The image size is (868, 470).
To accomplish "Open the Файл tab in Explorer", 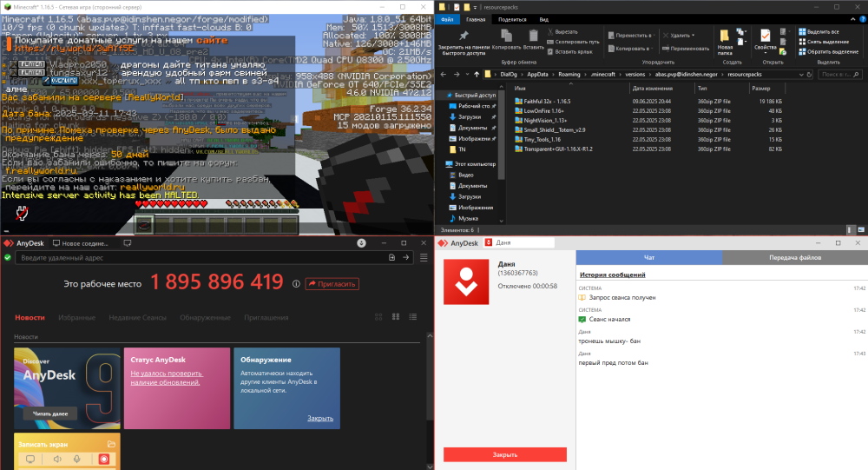I will click(447, 19).
